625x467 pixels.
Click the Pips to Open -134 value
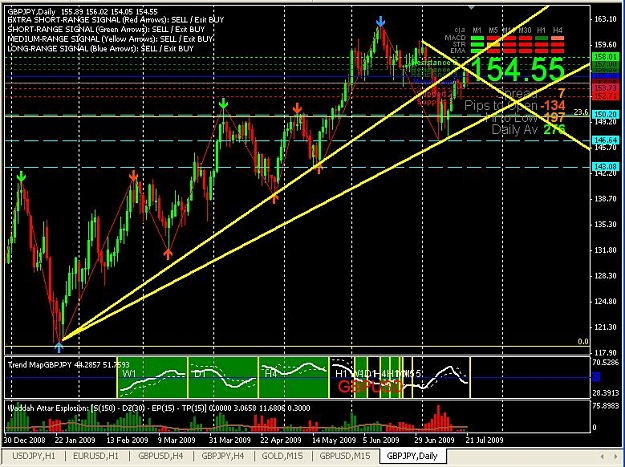(x=552, y=106)
